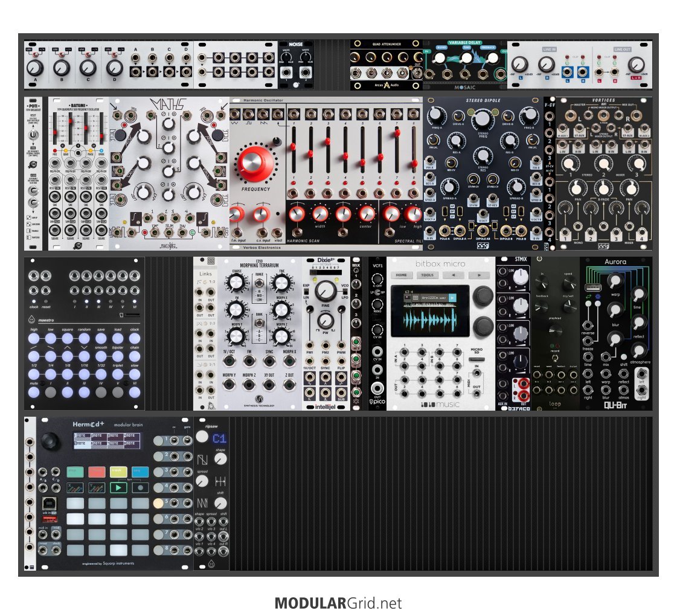Toggle the BANK switch on Morphing Terrarium
This screenshot has width=677, height=616.
(x=259, y=324)
